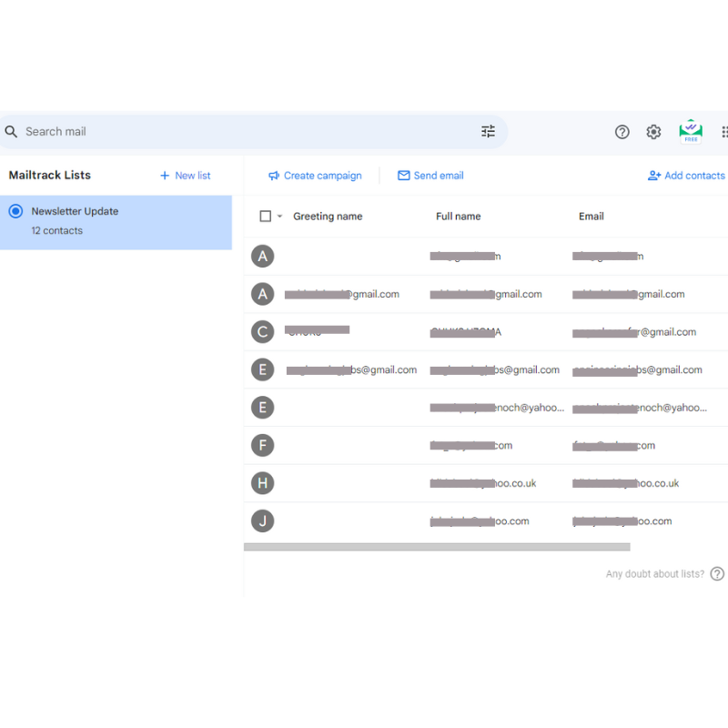728x728 pixels.
Task: Click Create campaign
Action: pos(315,176)
